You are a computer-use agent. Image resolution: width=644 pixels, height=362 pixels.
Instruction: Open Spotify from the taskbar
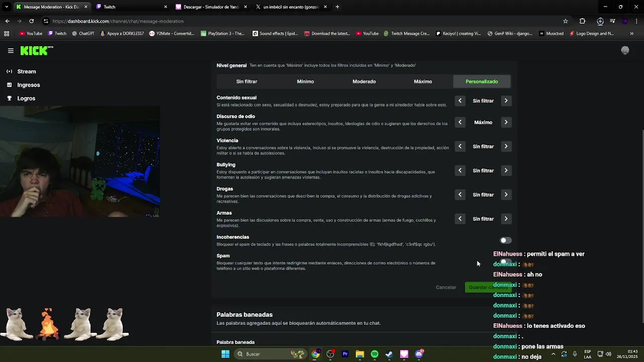tap(375, 354)
